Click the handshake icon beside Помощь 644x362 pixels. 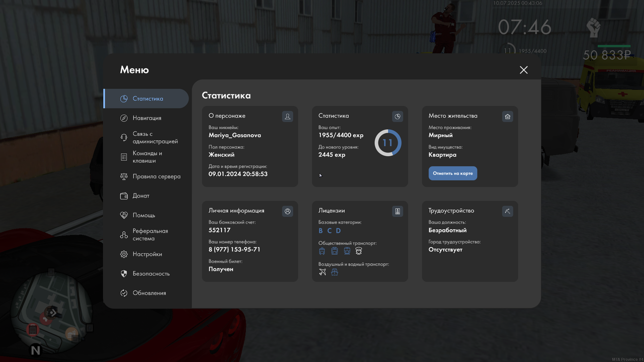click(x=124, y=215)
